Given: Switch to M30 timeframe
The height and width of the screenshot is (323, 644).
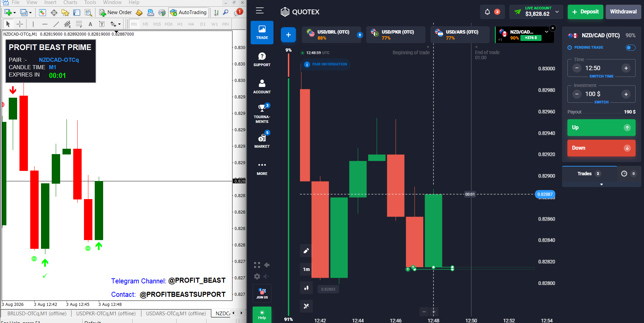Looking at the screenshot, I should click(168, 24).
